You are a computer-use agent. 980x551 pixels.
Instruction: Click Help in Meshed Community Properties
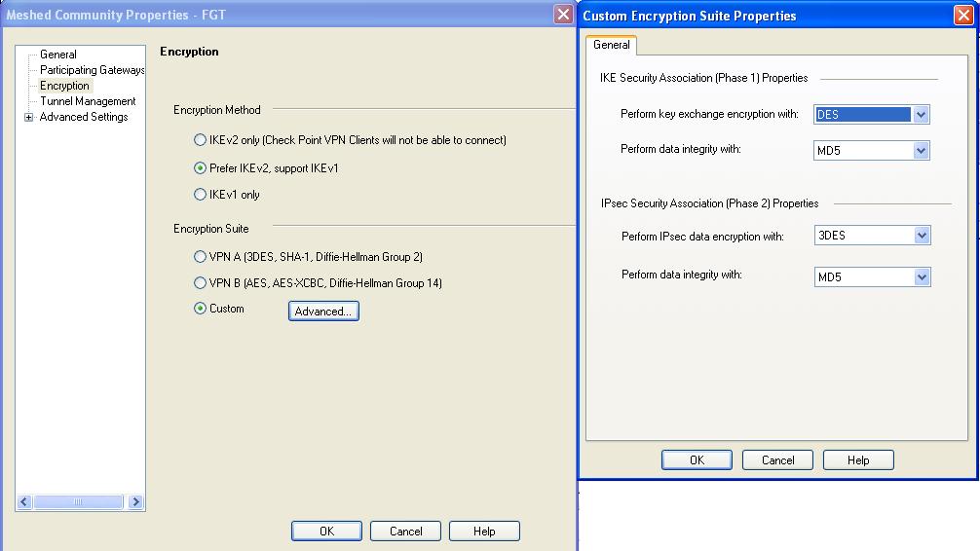click(484, 531)
